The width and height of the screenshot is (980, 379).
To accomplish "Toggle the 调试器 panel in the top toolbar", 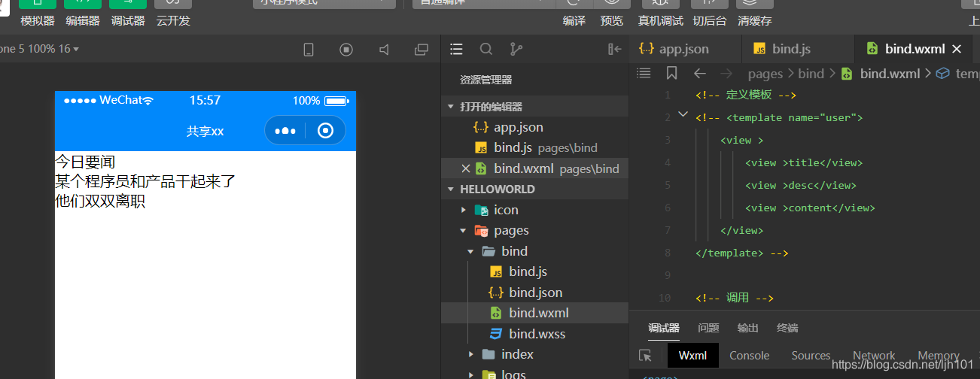I will [x=128, y=20].
